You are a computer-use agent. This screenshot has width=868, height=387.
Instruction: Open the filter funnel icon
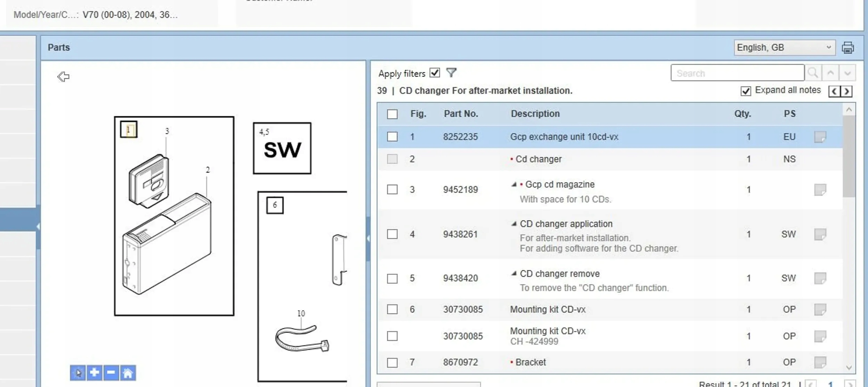point(451,73)
